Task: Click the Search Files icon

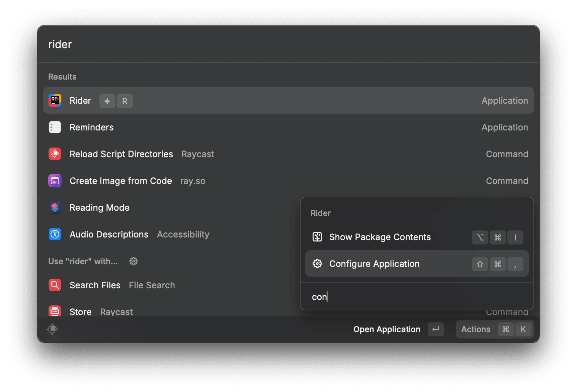Action: (55, 285)
